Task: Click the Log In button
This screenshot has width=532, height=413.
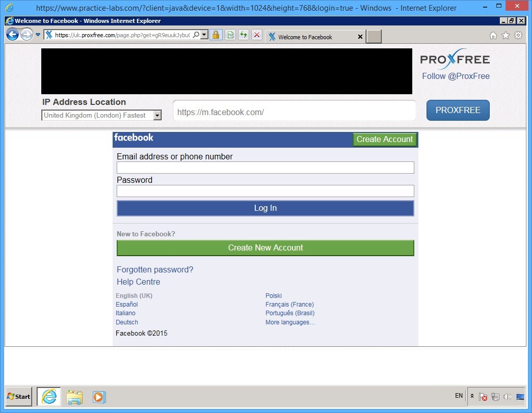Action: click(x=265, y=208)
